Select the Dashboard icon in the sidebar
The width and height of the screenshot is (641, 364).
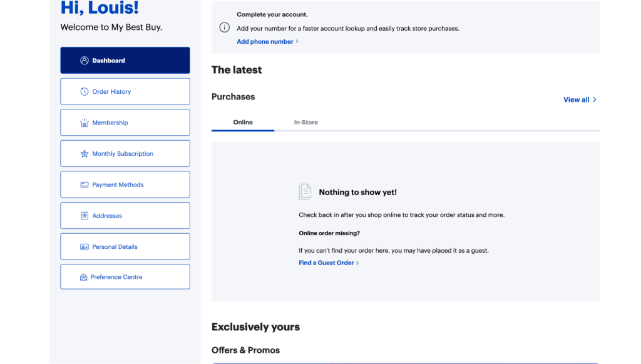click(85, 60)
